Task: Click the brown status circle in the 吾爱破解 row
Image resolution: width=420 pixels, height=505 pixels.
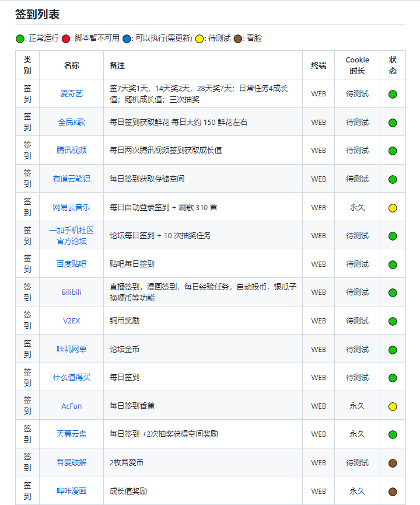Action: coord(393,463)
